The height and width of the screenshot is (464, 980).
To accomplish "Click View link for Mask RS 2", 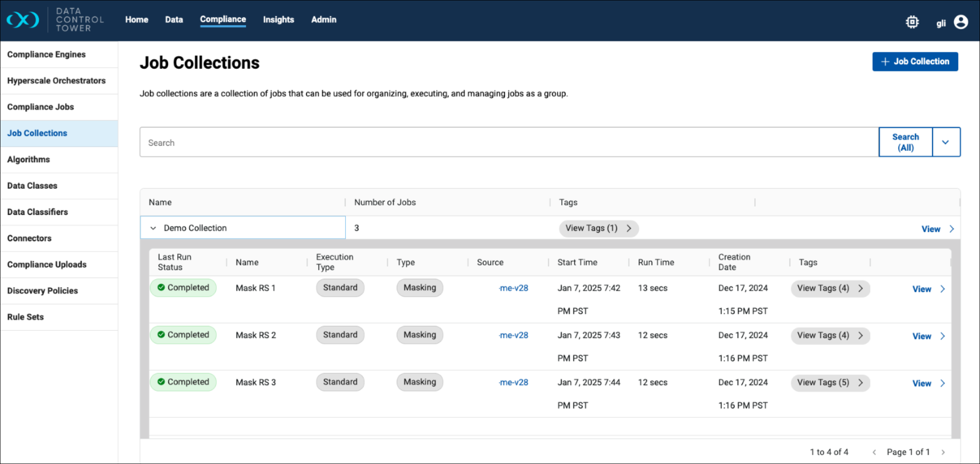I will coord(922,336).
